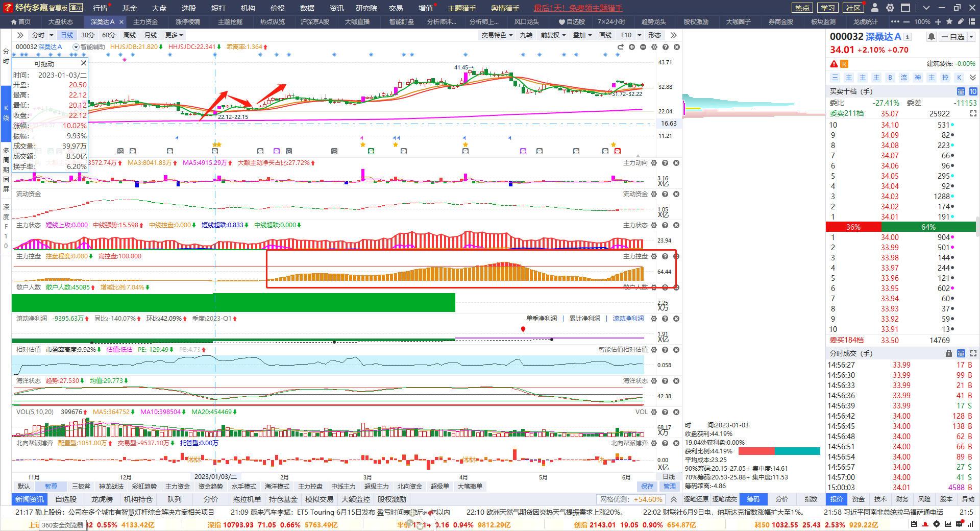Click the star favorites icon in the tab bar
The height and width of the screenshot is (531, 980).
click(x=949, y=22)
